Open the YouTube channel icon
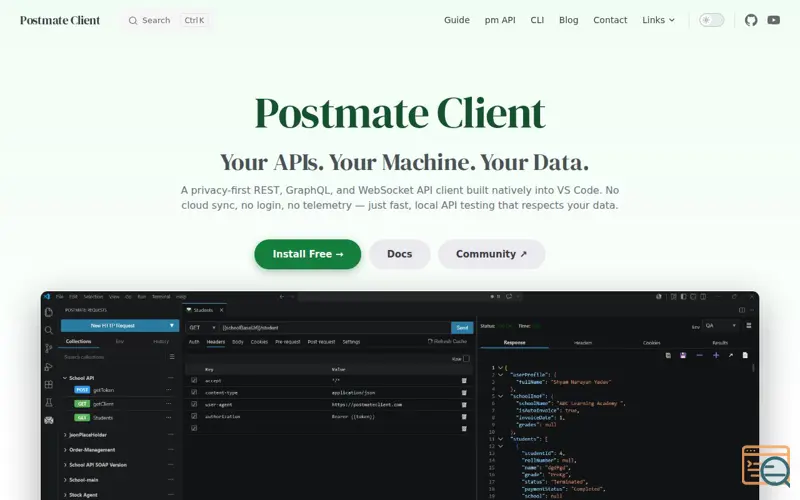800x500 pixels. [773, 20]
